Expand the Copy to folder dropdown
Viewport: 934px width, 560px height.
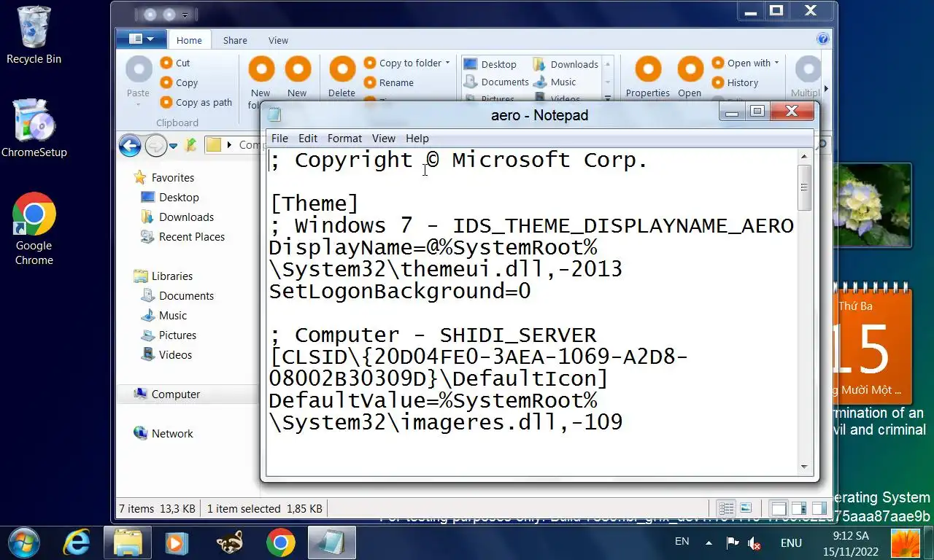[x=447, y=63]
